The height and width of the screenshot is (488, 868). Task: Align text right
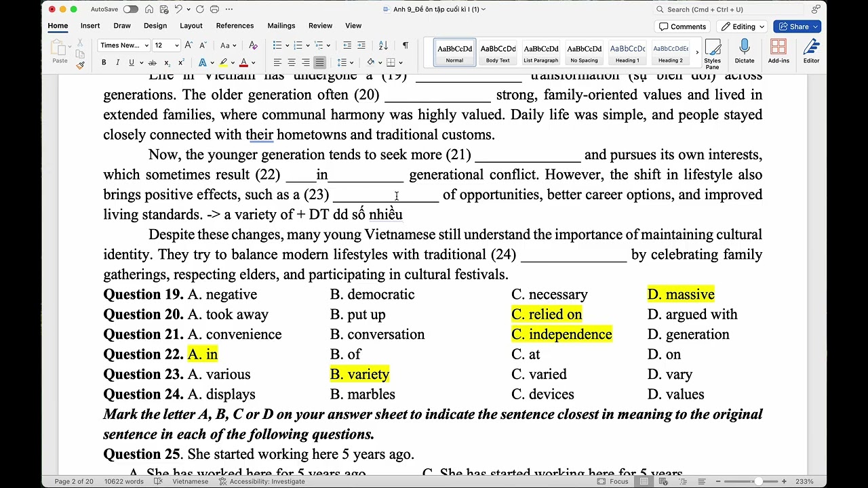coord(306,63)
